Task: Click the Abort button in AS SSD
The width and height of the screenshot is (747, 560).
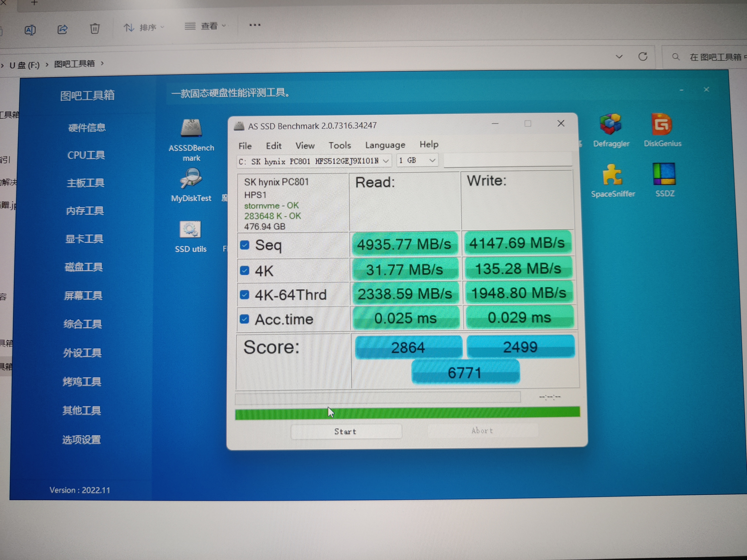Action: tap(483, 430)
